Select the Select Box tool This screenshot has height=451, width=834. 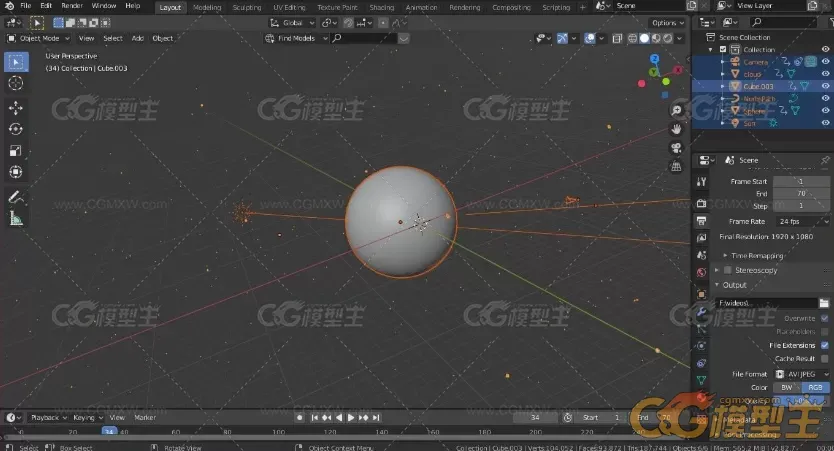point(16,62)
